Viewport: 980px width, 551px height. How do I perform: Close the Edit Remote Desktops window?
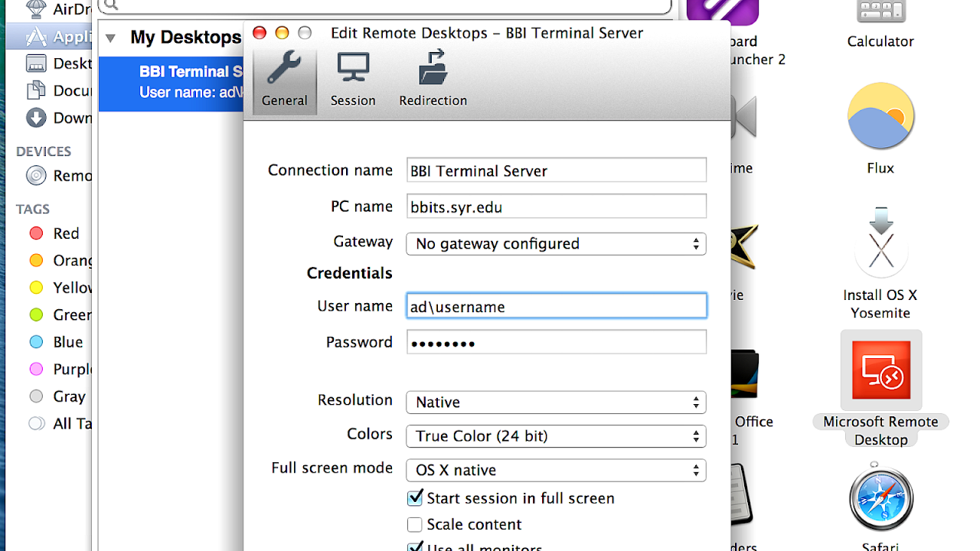pos(260,33)
